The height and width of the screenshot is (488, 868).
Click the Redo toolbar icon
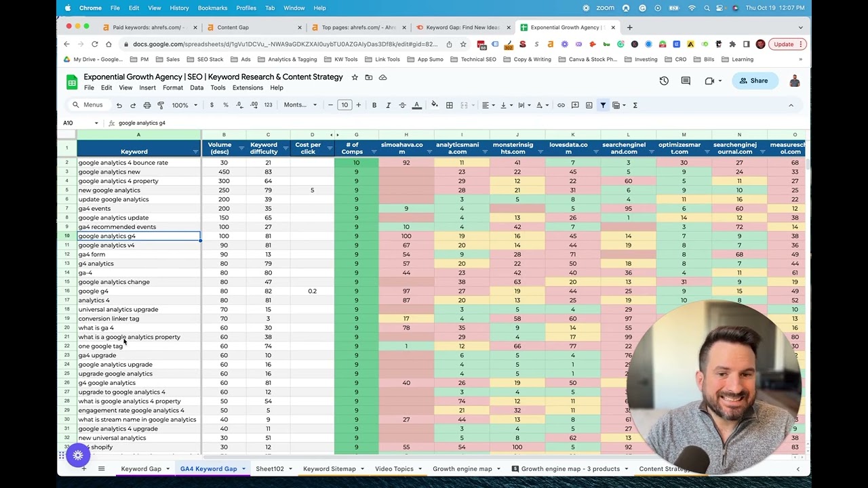pyautogui.click(x=133, y=105)
